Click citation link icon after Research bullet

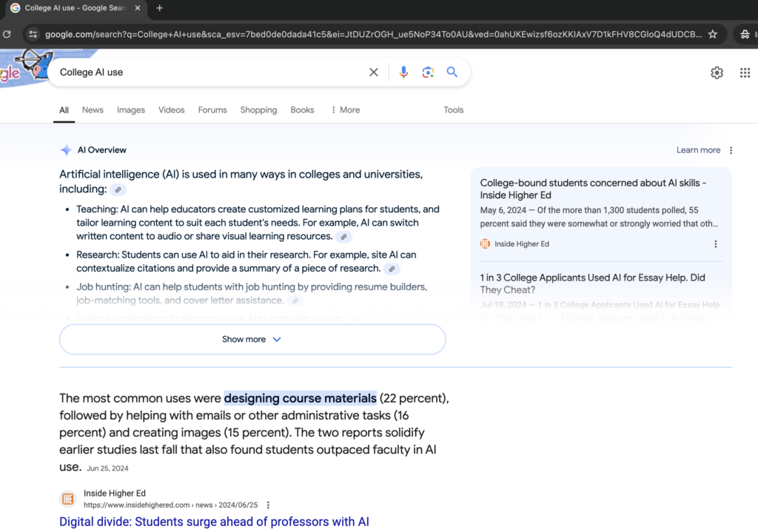[x=392, y=269]
